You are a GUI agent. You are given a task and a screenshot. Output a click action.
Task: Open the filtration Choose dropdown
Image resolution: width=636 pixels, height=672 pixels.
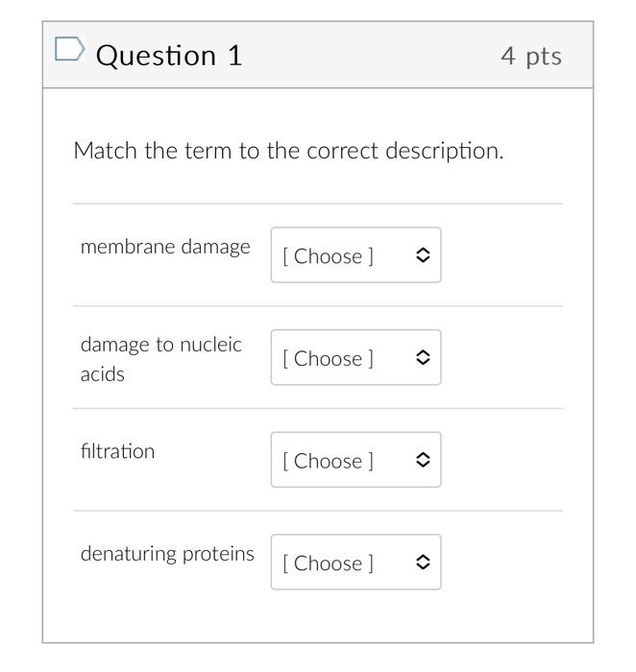(x=355, y=460)
